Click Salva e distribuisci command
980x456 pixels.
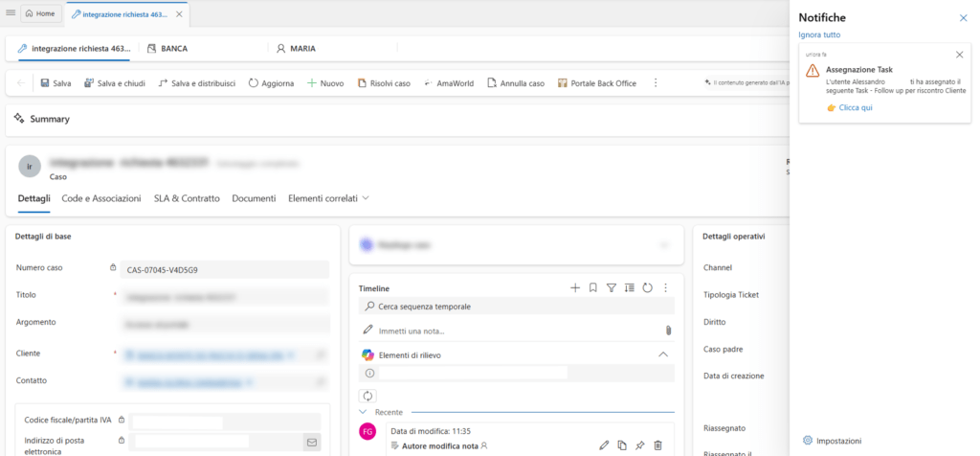[x=197, y=83]
